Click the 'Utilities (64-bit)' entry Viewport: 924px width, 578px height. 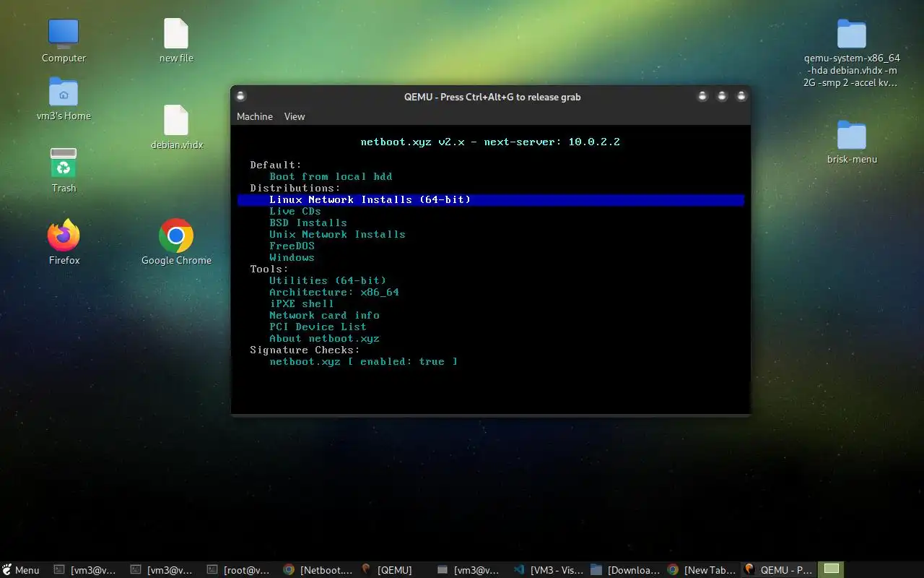(328, 280)
